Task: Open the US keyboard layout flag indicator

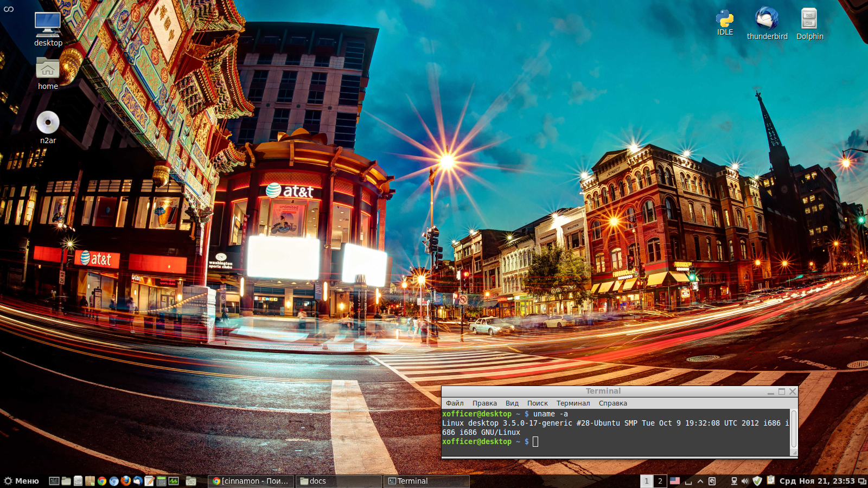Action: (x=675, y=481)
